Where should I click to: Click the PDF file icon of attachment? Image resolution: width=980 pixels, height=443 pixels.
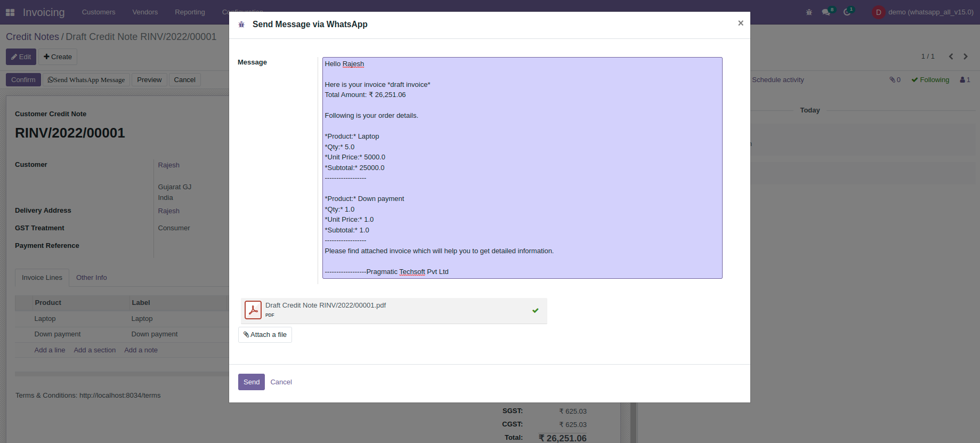253,310
